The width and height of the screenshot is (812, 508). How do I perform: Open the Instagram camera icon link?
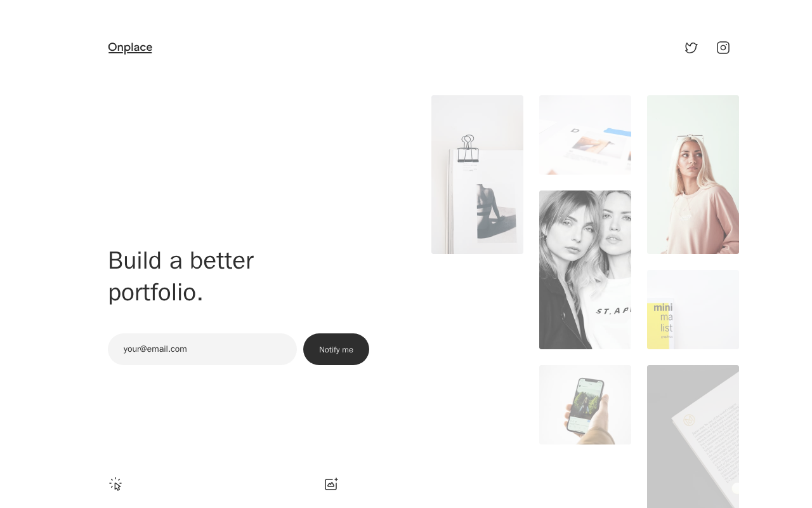(723, 48)
